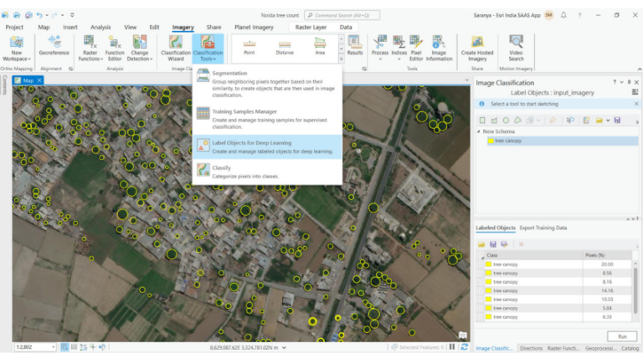Pause map drawing in status bar
Image resolution: width=643 pixels, height=364 pixels.
coord(452,347)
